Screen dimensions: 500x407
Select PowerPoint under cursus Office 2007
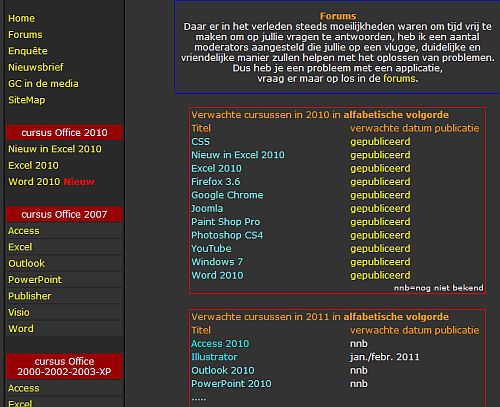pyautogui.click(x=35, y=280)
